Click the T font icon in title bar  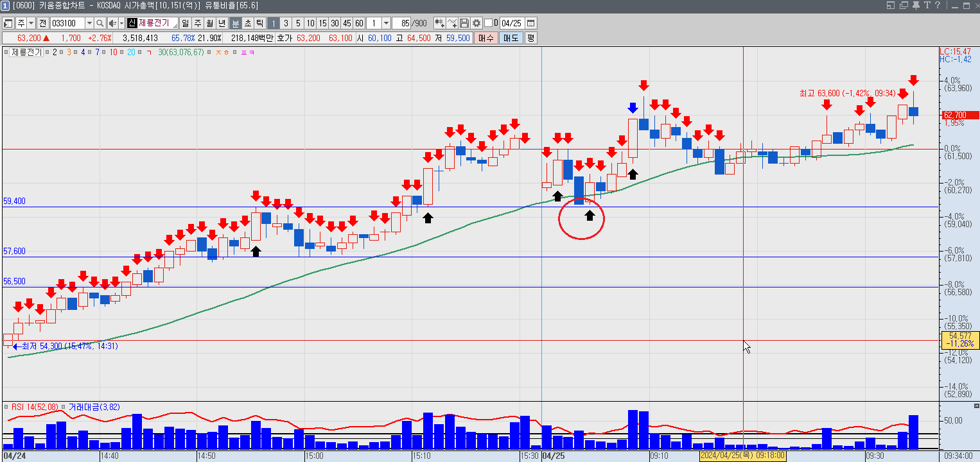927,5
